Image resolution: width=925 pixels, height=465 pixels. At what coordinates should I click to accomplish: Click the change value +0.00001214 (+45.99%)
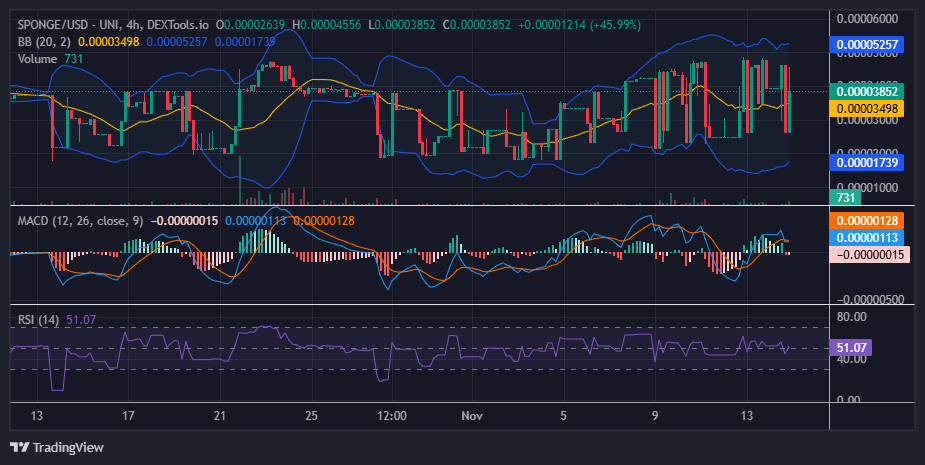click(x=579, y=25)
